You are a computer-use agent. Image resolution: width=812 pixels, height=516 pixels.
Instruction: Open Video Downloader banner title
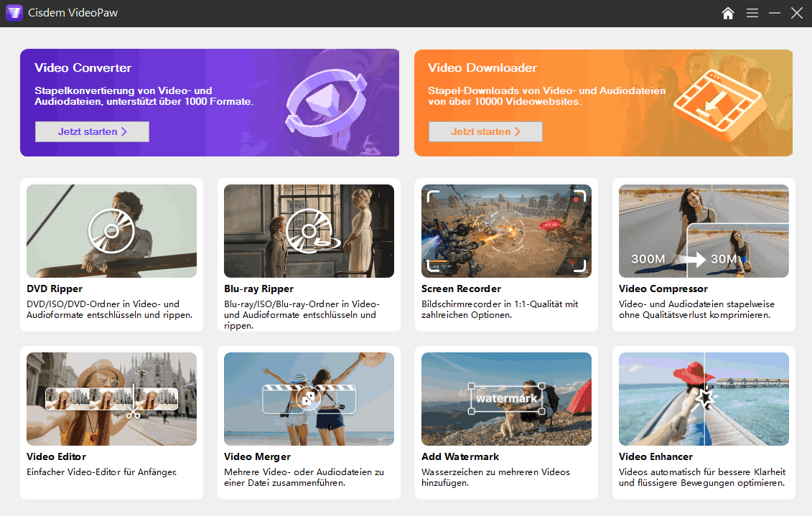click(x=482, y=67)
